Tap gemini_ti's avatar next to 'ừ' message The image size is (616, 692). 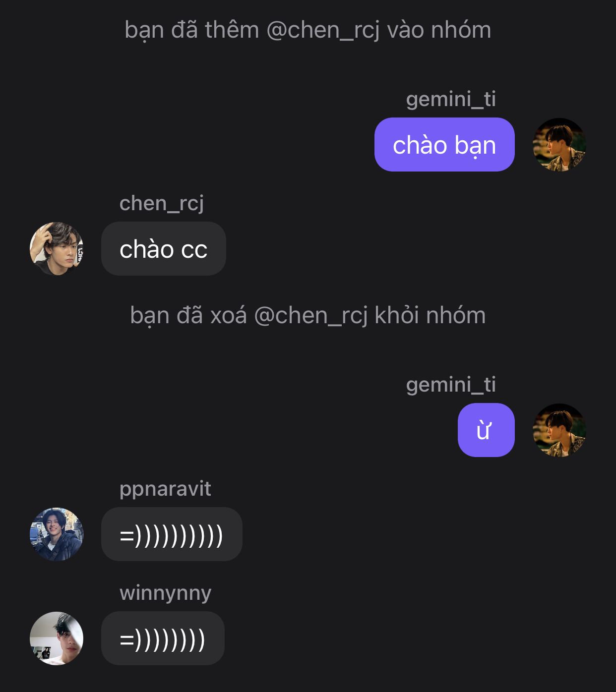tap(559, 430)
